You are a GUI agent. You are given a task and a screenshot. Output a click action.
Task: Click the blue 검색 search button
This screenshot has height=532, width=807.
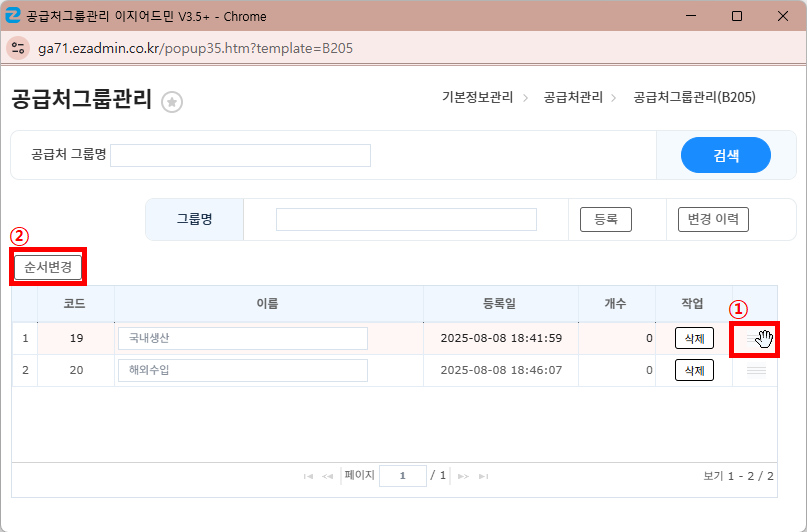pos(725,155)
